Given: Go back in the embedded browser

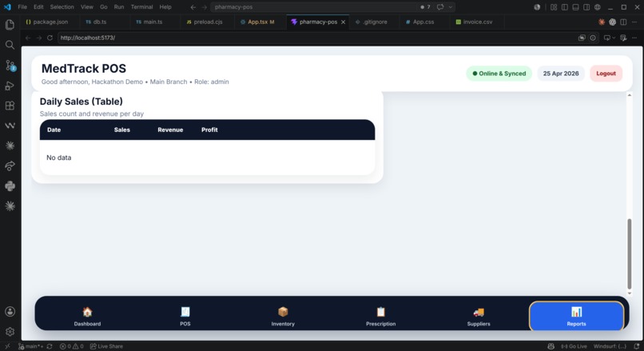Looking at the screenshot, I should click(x=28, y=38).
